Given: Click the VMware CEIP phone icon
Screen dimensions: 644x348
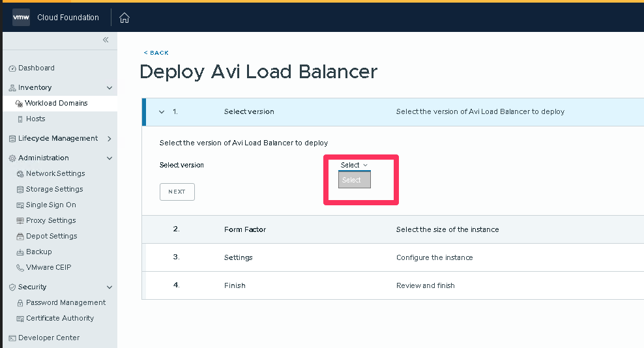Looking at the screenshot, I should point(20,268).
